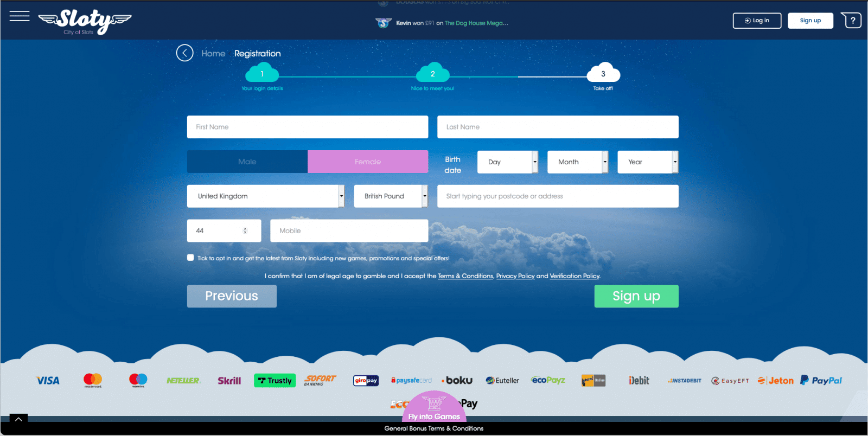Click the Maestro payment logo
This screenshot has height=436, width=868.
138,380
